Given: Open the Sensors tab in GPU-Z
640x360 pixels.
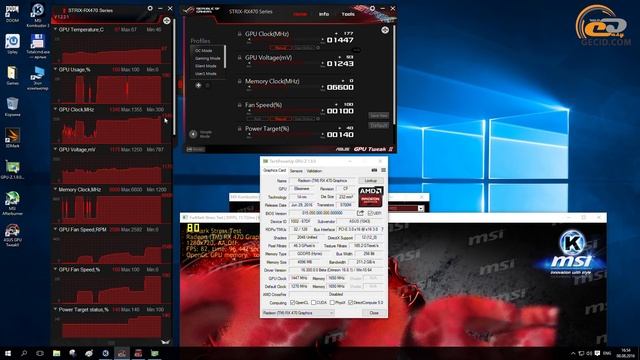Looking at the screenshot, I should [x=296, y=171].
